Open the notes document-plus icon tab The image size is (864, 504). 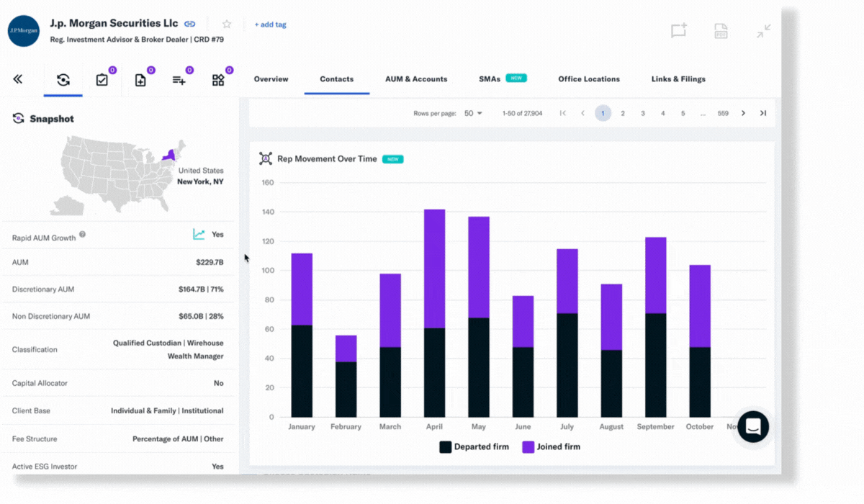point(140,80)
